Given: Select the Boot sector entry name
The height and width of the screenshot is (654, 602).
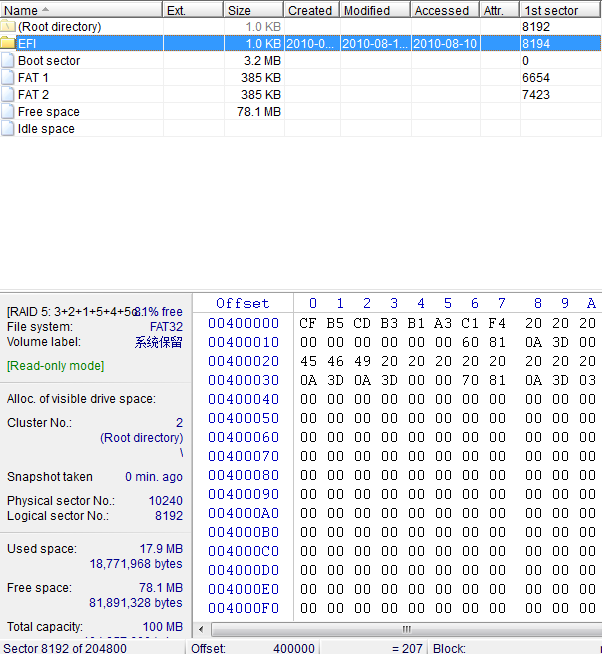Looking at the screenshot, I should click(49, 61).
